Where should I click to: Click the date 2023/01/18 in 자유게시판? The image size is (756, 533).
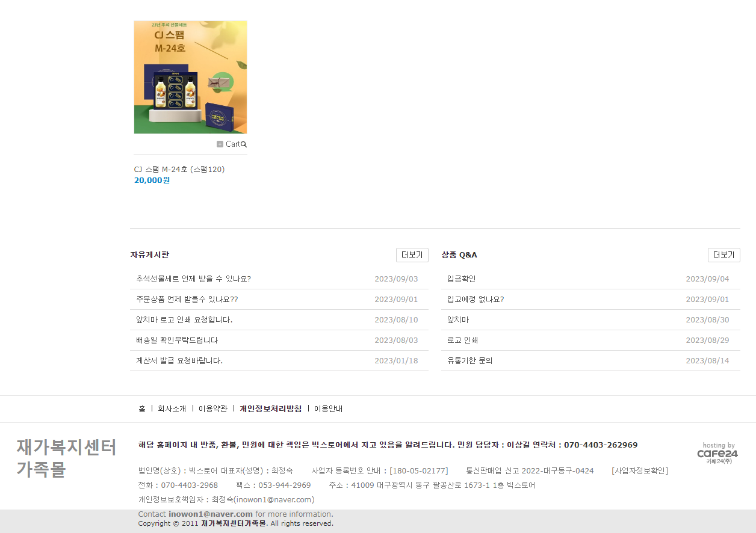[x=396, y=361]
